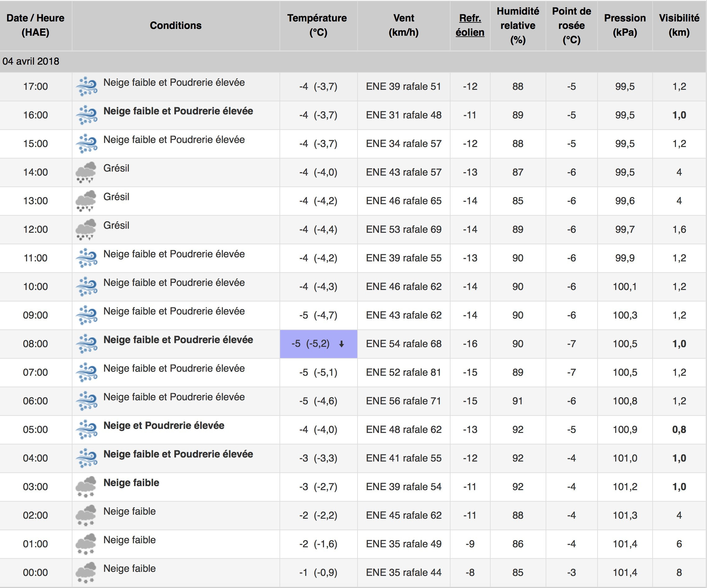Click the snow and blowing snow icon at 17:00

click(86, 86)
